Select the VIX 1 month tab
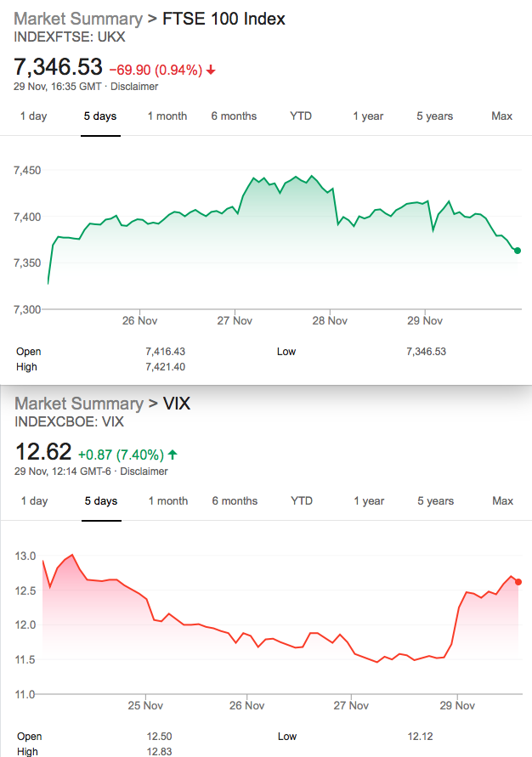The image size is (532, 757). [168, 501]
